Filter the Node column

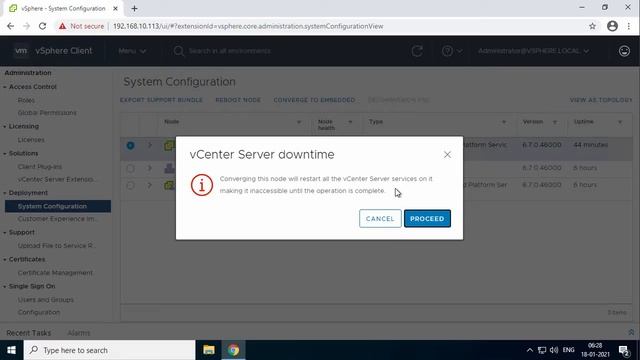(x=299, y=122)
